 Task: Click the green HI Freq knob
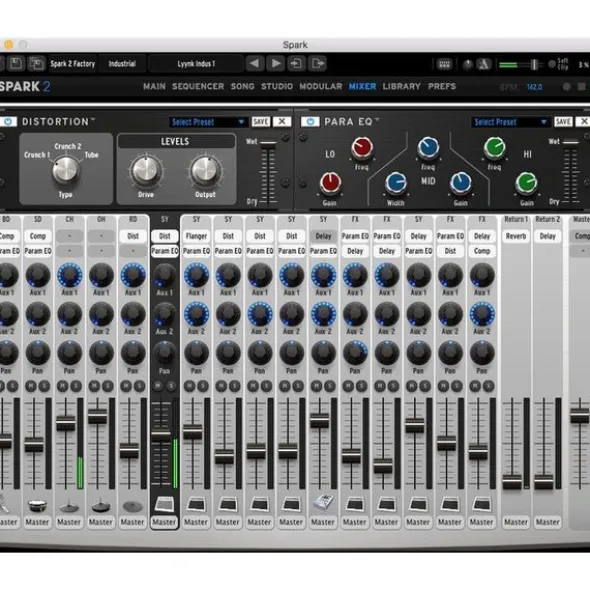(x=494, y=148)
